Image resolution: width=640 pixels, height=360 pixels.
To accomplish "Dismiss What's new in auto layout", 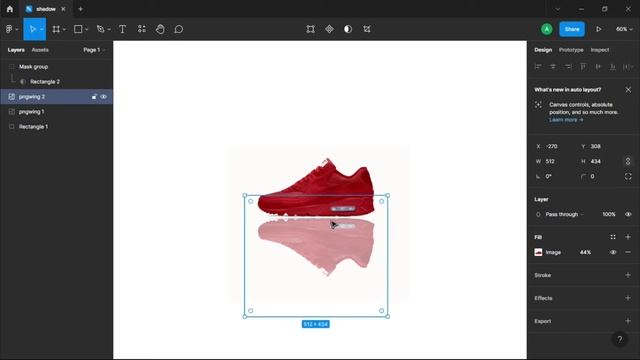I will coord(628,89).
